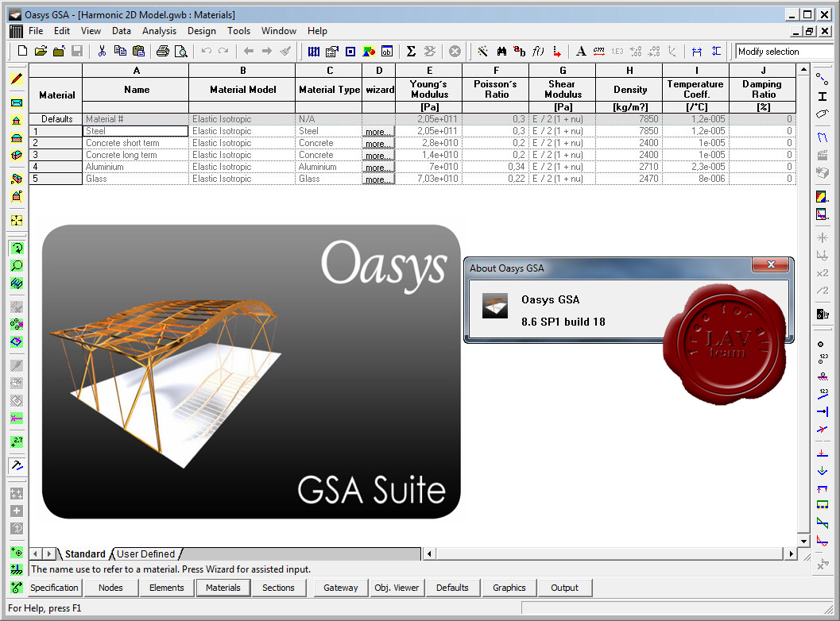Click the Sigma analyse icon
The height and width of the screenshot is (621, 840).
411,52
